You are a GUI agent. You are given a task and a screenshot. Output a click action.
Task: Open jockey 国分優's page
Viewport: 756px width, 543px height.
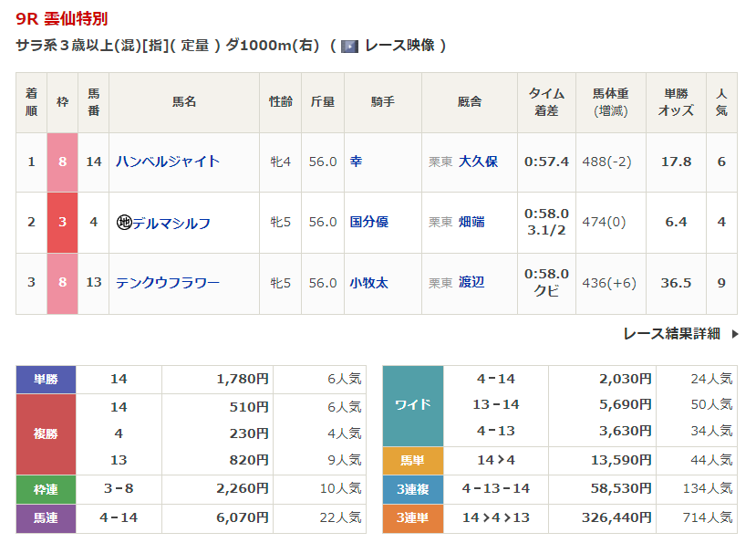[x=369, y=222]
